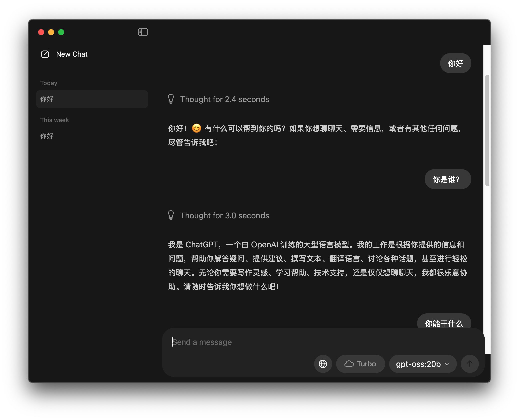519x420 pixels.
Task: Toggle the sidebar panel icon
Action: [x=143, y=32]
